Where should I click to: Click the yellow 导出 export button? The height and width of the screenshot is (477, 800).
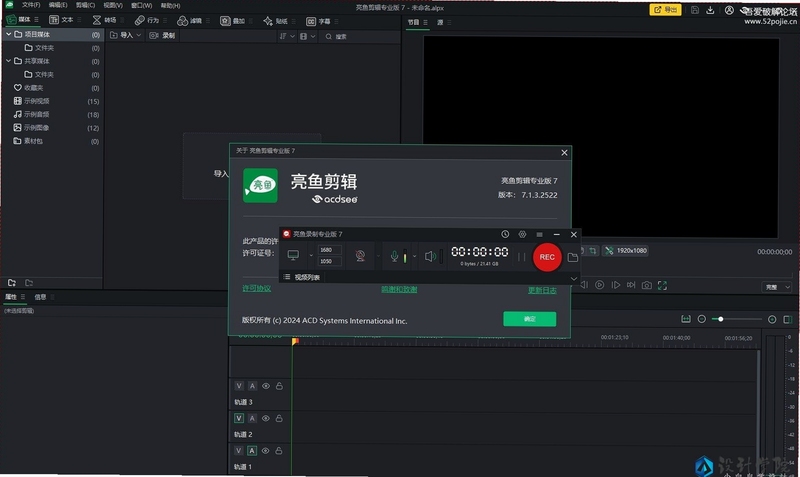click(x=665, y=10)
